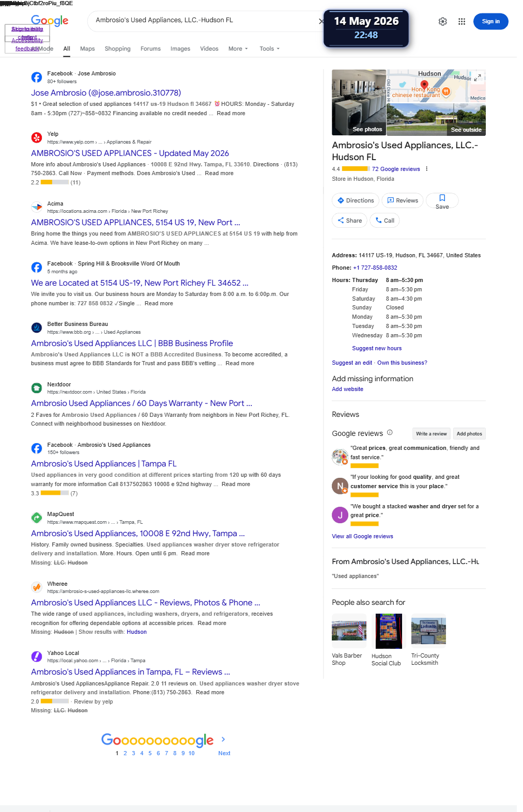The height and width of the screenshot is (812, 523).
Task: Click the Save bookmark icon
Action: [x=442, y=198]
